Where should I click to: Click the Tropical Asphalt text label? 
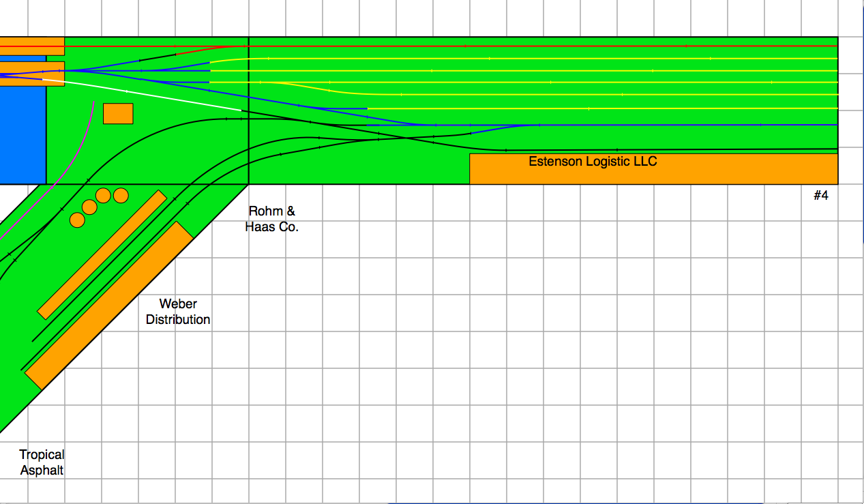coord(42,462)
